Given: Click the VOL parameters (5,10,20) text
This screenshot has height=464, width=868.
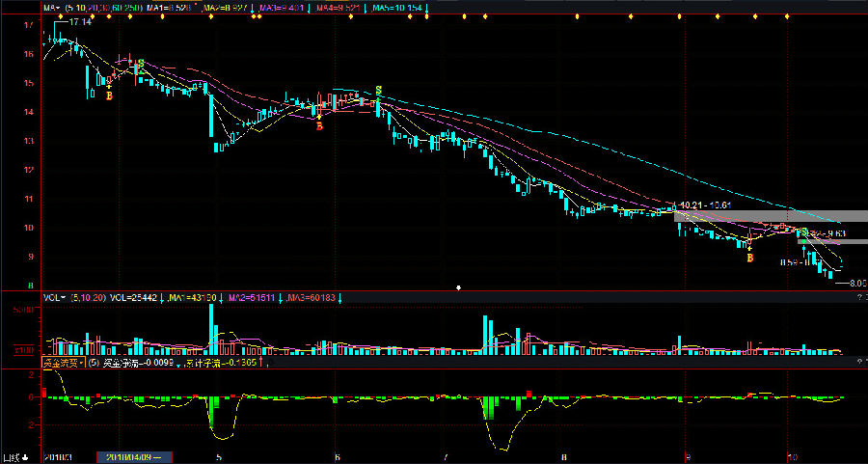Looking at the screenshot, I should (87, 299).
